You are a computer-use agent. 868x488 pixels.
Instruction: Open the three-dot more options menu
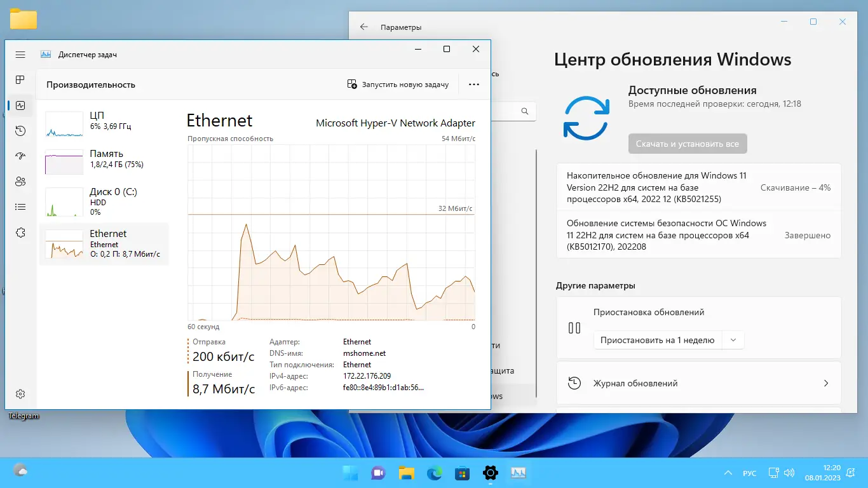[x=473, y=85]
